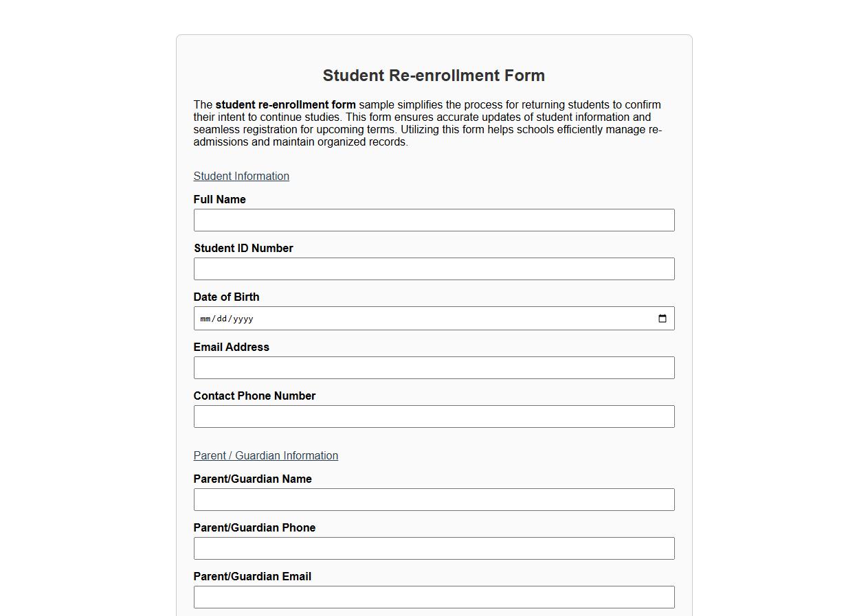Screen dimensions: 868x616
Task: Click the bold student re-enrollment form text
Action: click(x=286, y=104)
